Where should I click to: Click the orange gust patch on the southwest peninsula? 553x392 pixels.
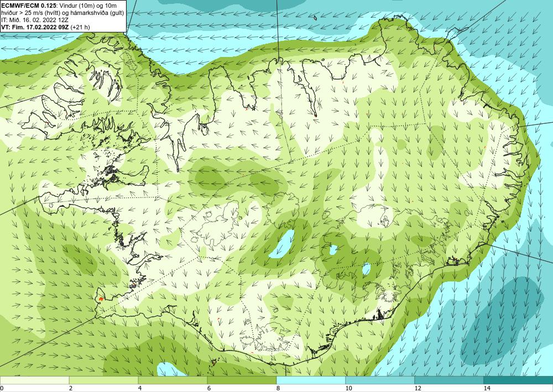101,299
